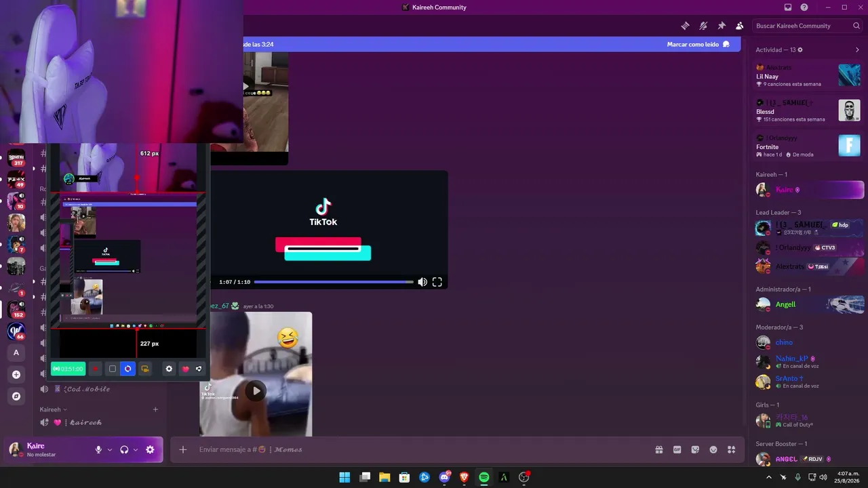The width and height of the screenshot is (868, 488).
Task: Select moderator SrAnto
Action: (808, 382)
